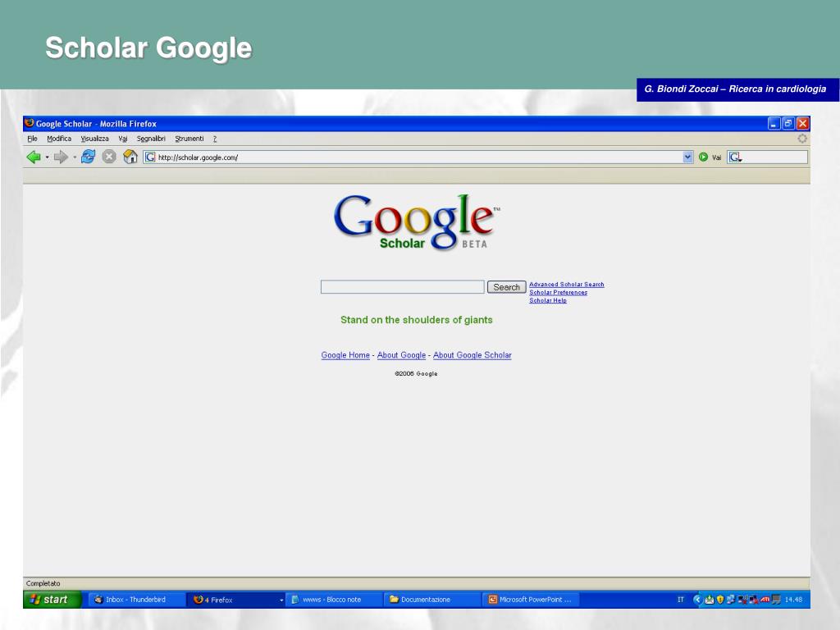Click the IT language indicator
840x630 pixels.
(680, 600)
